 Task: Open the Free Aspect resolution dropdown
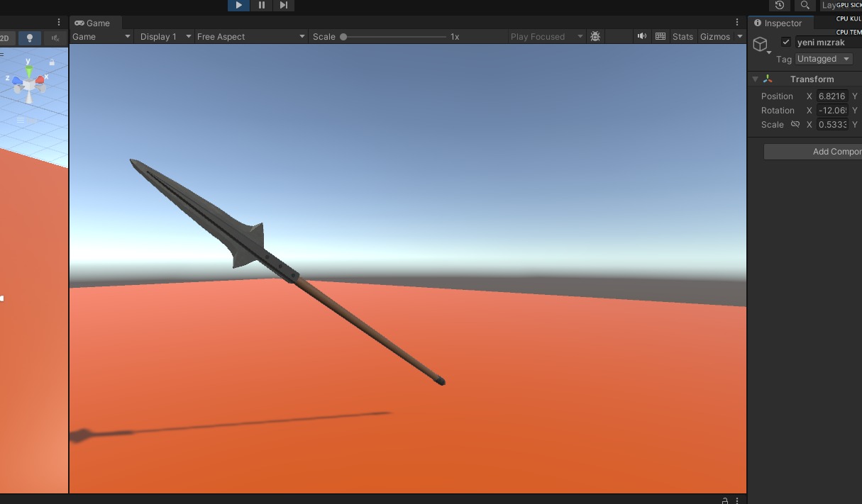(251, 36)
